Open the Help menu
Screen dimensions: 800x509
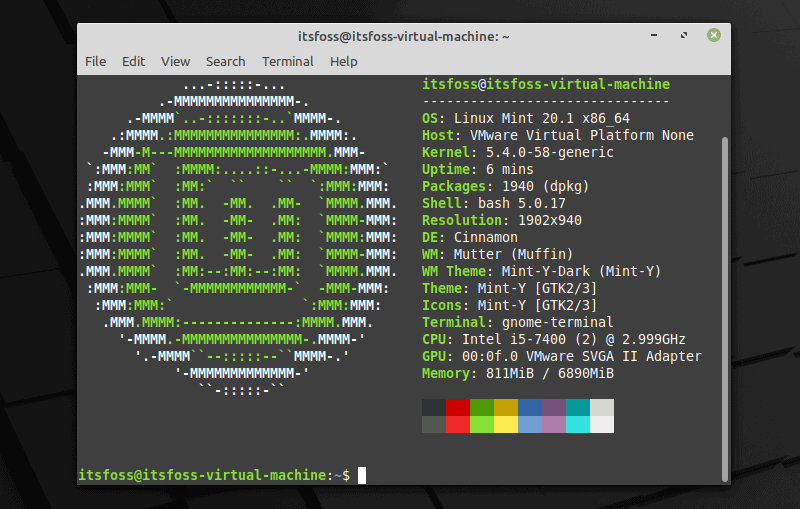[x=343, y=62]
